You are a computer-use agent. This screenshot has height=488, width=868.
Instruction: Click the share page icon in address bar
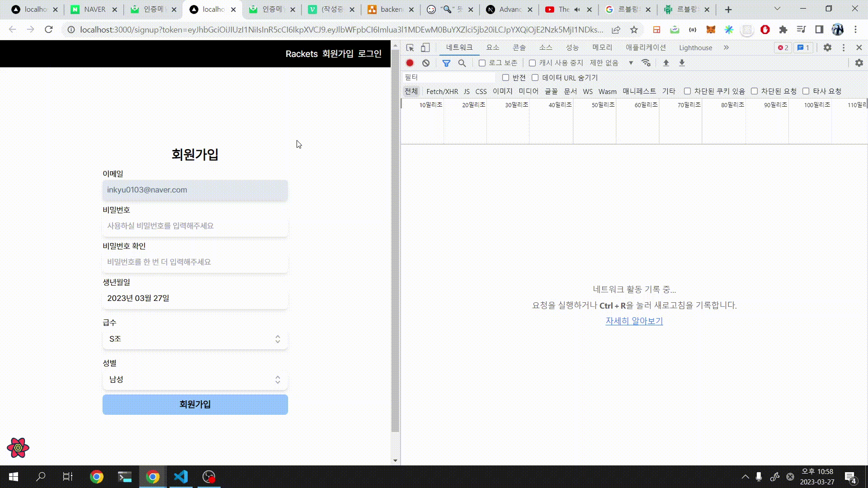tap(616, 30)
